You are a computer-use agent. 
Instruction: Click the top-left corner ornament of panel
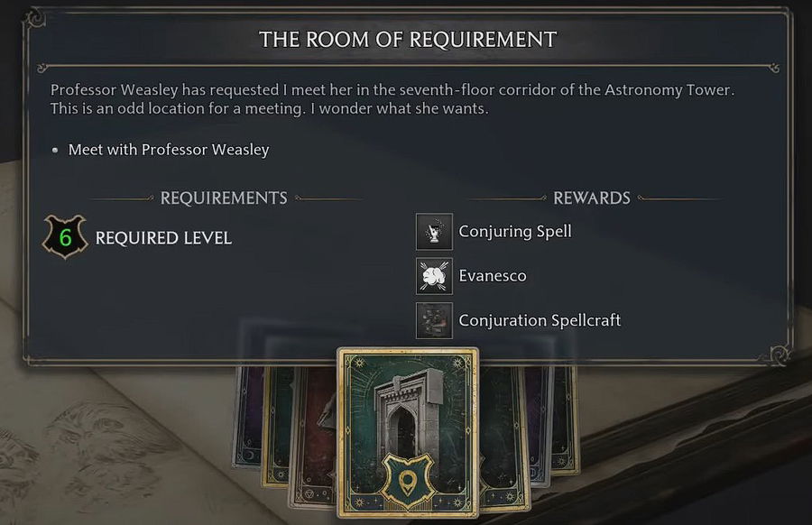34,20
